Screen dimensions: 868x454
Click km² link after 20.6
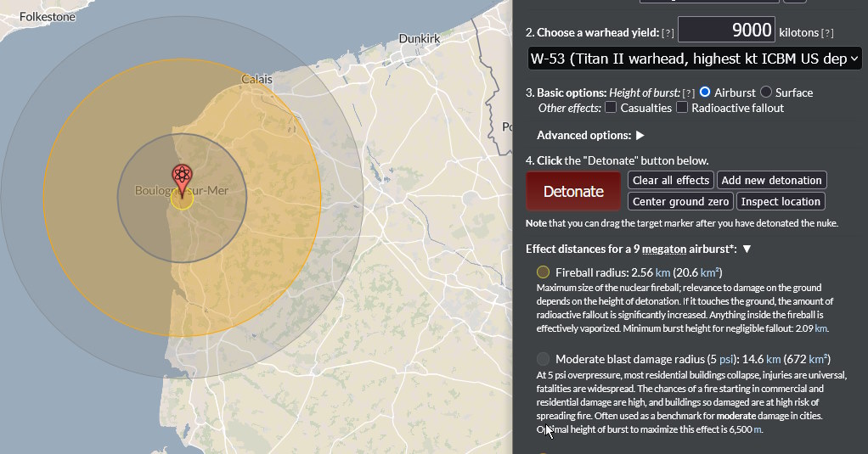pyautogui.click(x=710, y=272)
